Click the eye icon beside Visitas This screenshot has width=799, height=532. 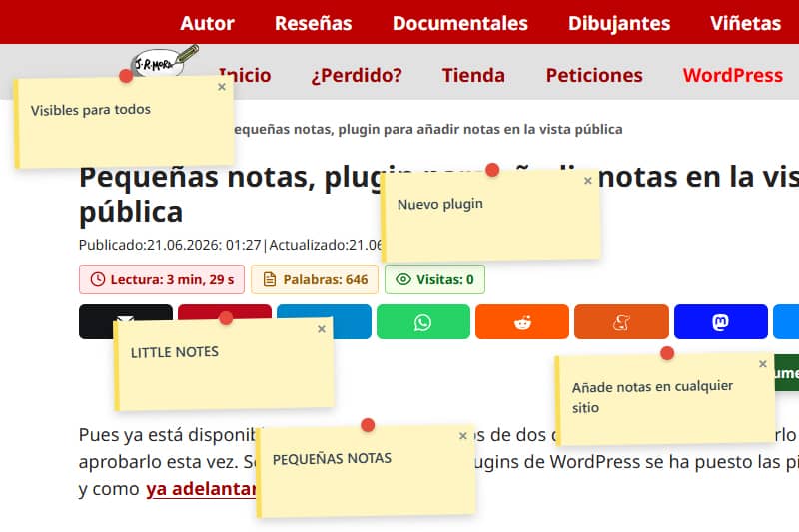pos(403,279)
